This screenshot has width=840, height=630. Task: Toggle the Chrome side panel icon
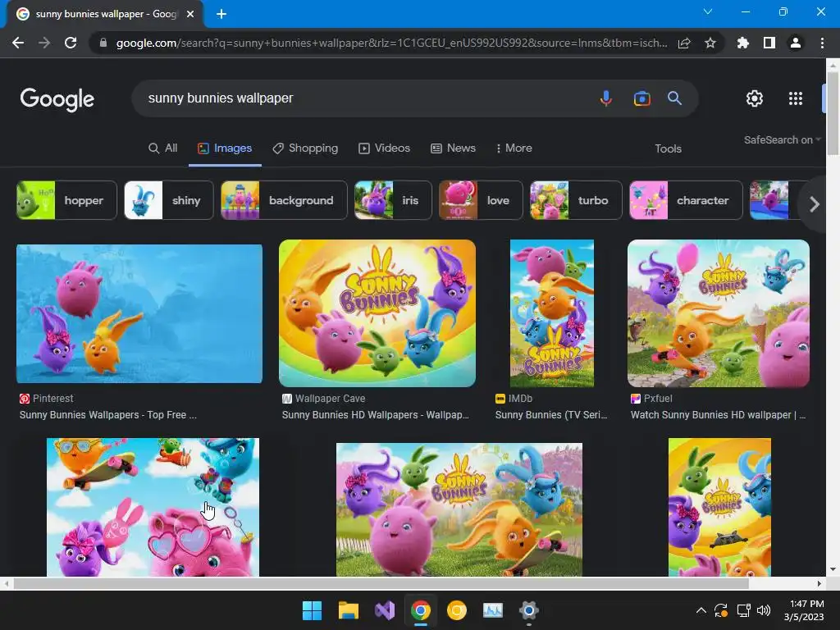click(x=769, y=43)
